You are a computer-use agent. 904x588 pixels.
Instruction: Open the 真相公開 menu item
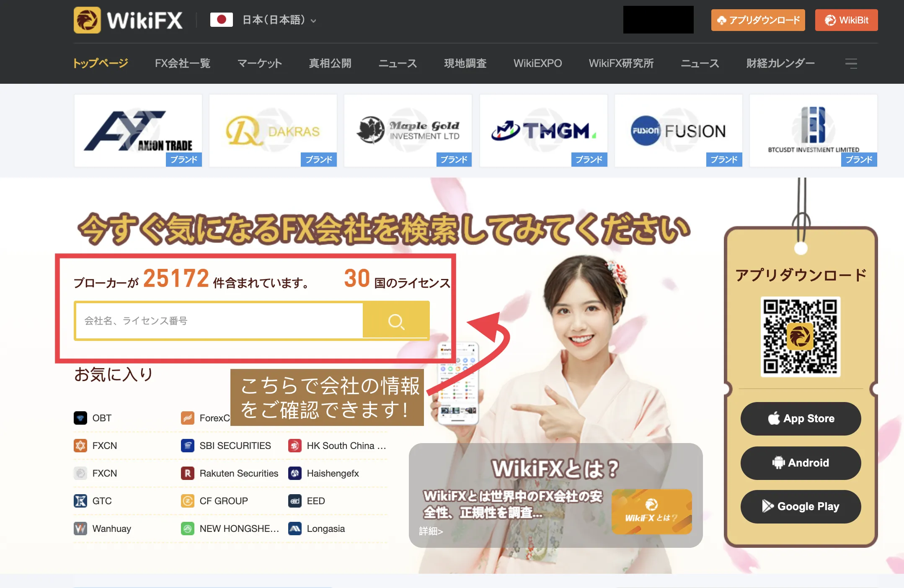[x=330, y=63]
